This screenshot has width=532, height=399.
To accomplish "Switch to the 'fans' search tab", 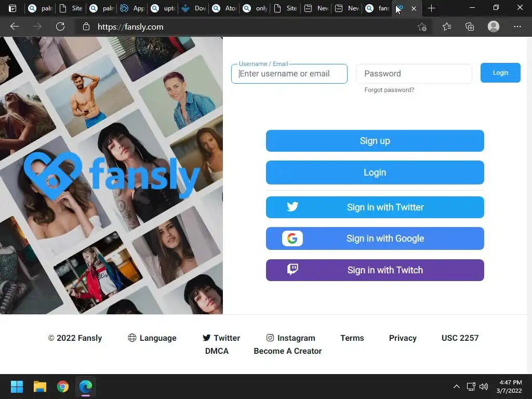I will coord(378,8).
